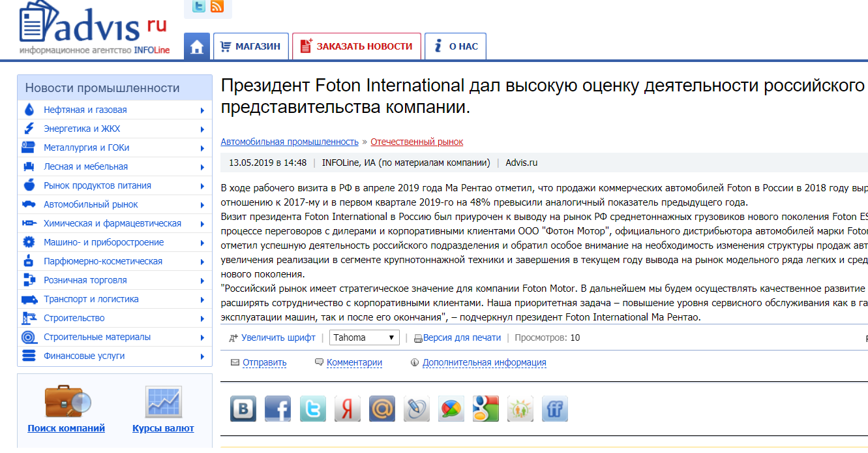
Task: Switch to the МАГАЗИН tab
Action: 251,46
